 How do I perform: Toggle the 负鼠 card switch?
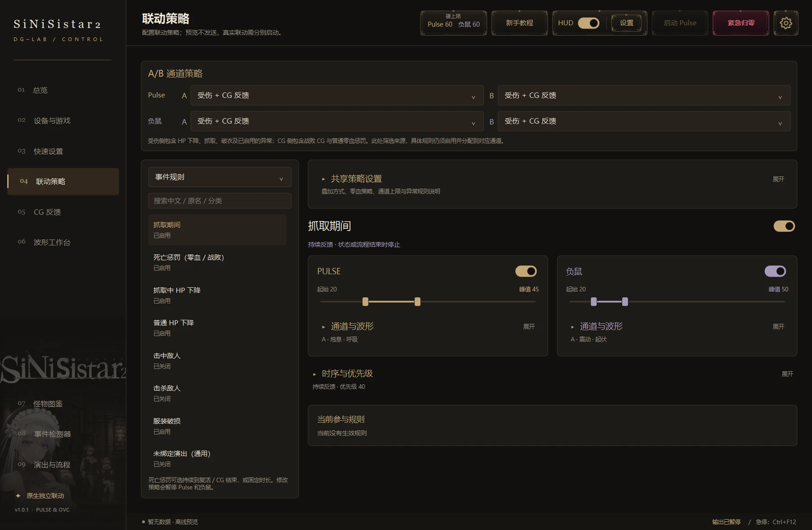(775, 271)
